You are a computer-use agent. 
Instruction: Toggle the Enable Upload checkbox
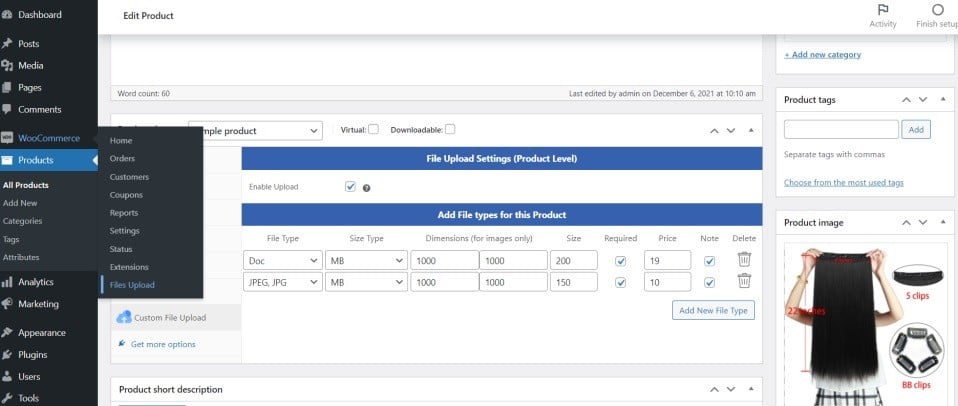[x=350, y=187]
